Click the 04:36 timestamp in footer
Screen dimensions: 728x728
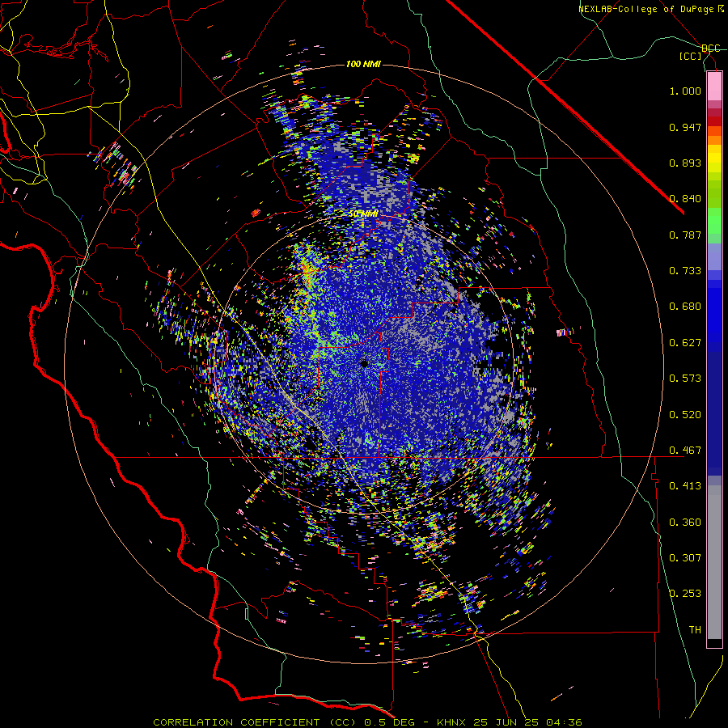tap(562, 722)
